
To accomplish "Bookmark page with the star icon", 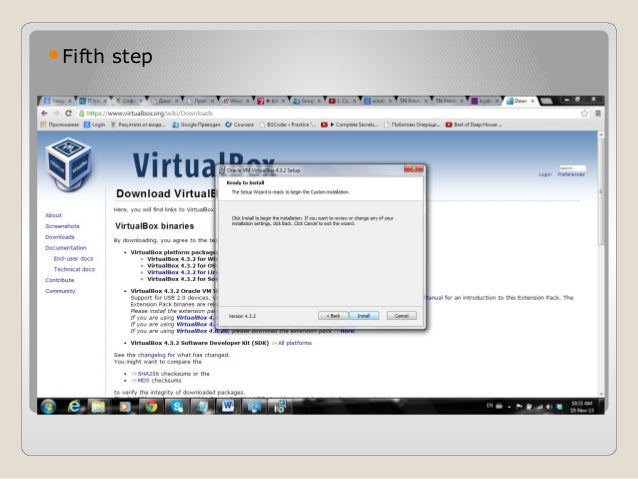I will [585, 114].
